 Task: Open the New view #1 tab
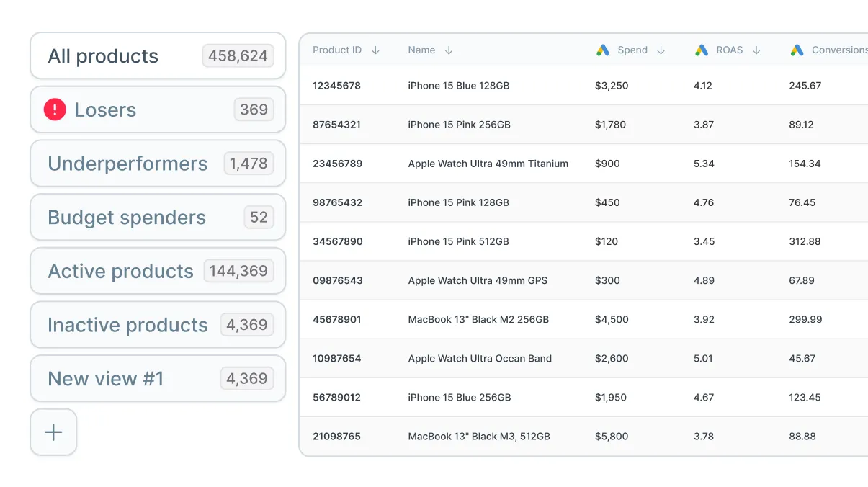coord(158,378)
